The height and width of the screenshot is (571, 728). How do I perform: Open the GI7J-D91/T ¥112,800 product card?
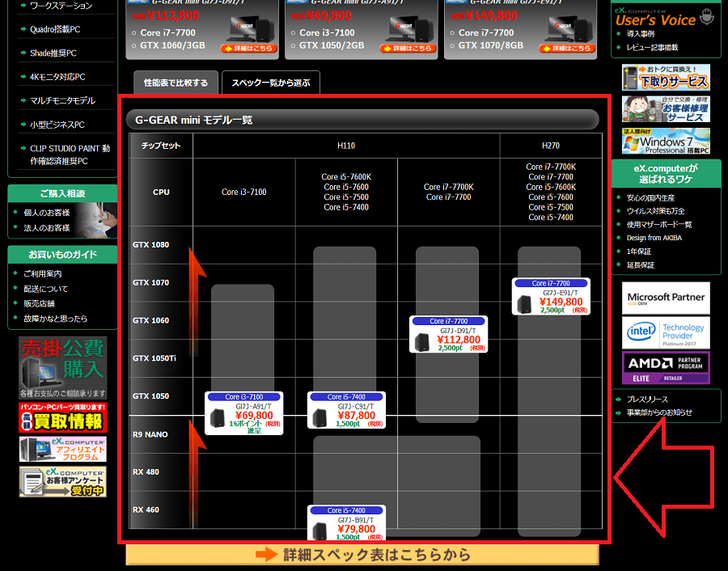coord(448,334)
